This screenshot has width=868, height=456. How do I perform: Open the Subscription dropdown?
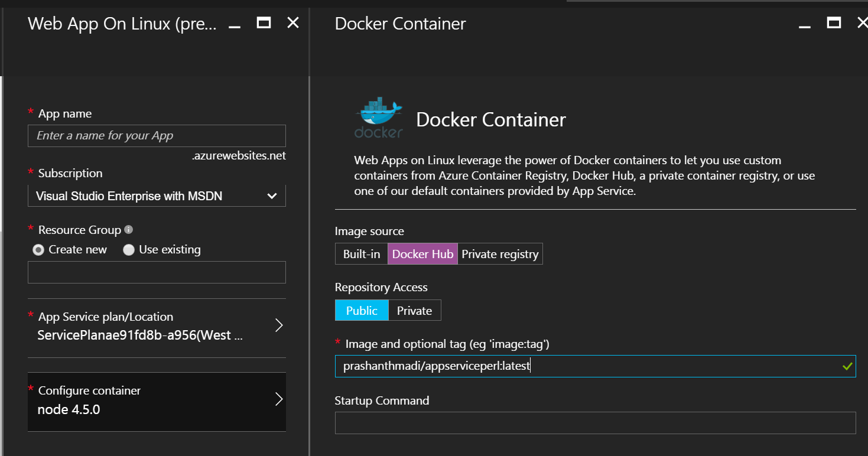(x=157, y=196)
